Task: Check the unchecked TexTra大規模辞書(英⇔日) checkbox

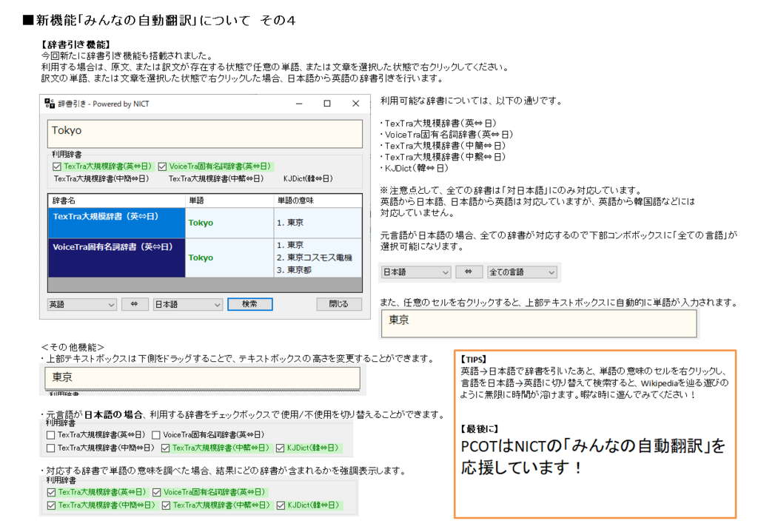Action: (x=51, y=435)
